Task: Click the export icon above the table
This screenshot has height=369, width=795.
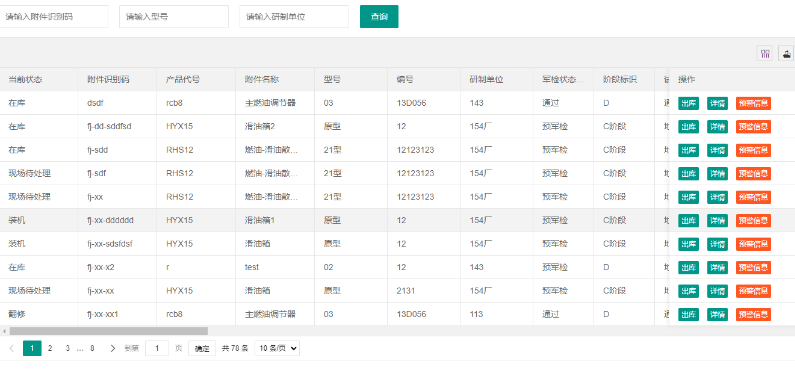Action: click(786, 53)
